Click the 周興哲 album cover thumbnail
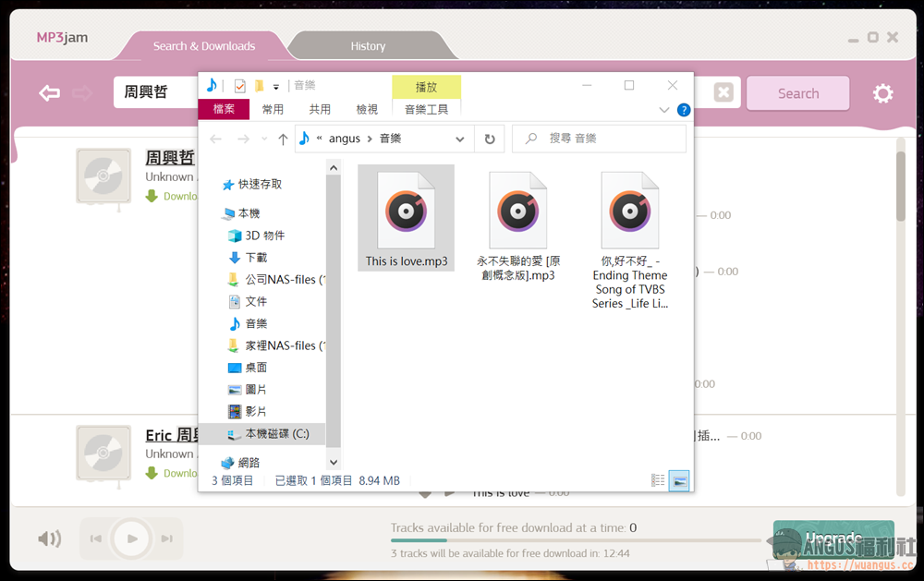Viewport: 924px width, 581px height. [103, 176]
